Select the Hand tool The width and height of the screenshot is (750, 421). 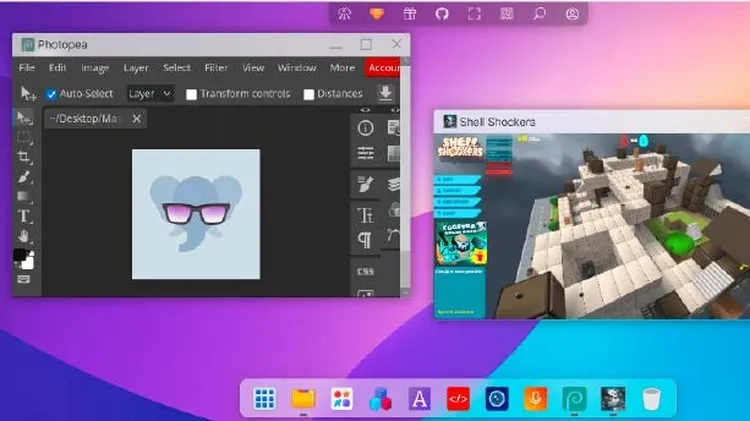pyautogui.click(x=25, y=236)
